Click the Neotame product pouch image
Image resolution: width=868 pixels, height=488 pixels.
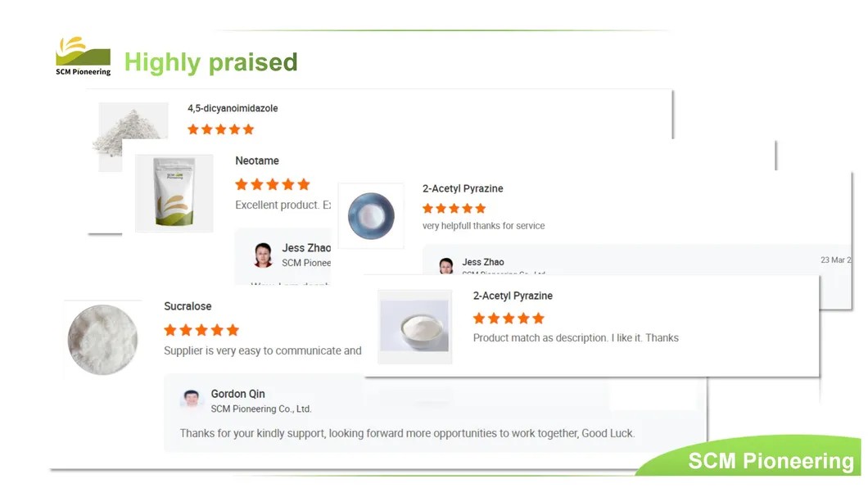click(174, 192)
